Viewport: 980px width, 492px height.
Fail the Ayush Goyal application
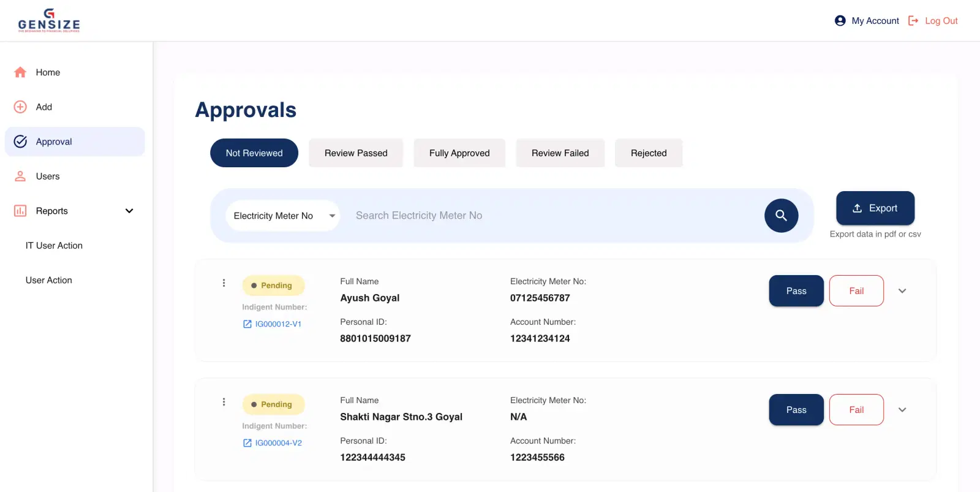(856, 291)
